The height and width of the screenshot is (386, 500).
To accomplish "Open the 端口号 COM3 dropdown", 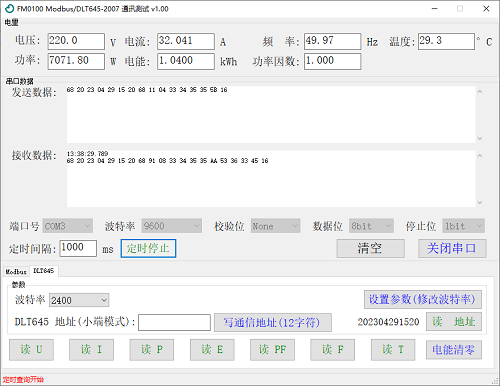I will coord(68,226).
